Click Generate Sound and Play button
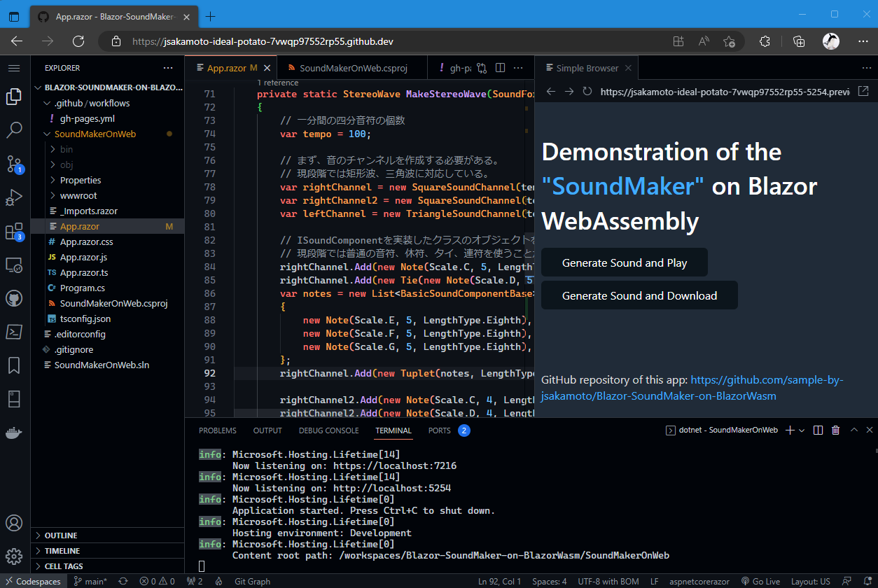Image resolution: width=878 pixels, height=588 pixels. [624, 262]
